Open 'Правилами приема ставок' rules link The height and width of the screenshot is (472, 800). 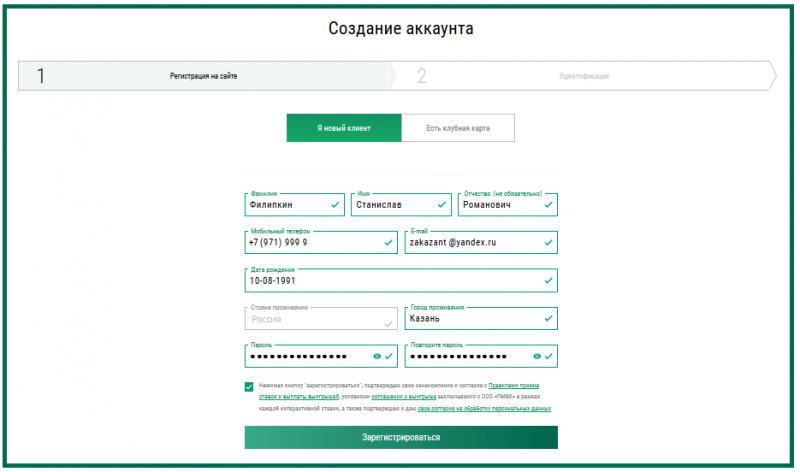[399, 391]
